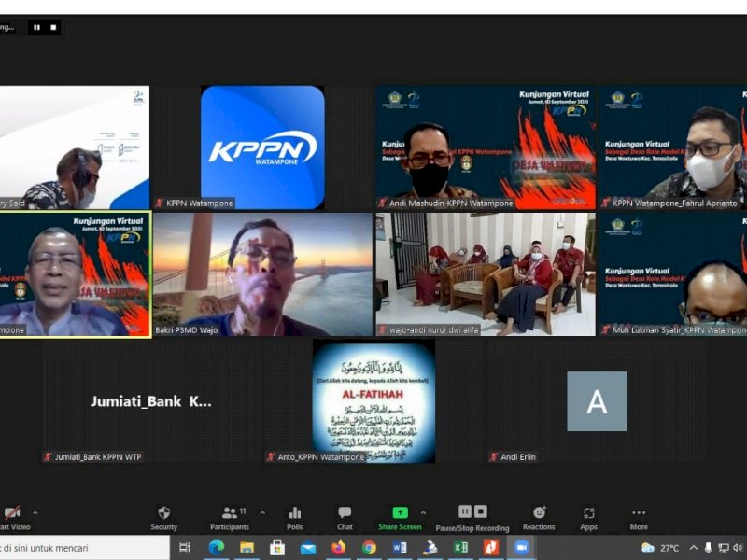The image size is (747, 560).
Task: Open the Reactions menu
Action: click(x=539, y=518)
